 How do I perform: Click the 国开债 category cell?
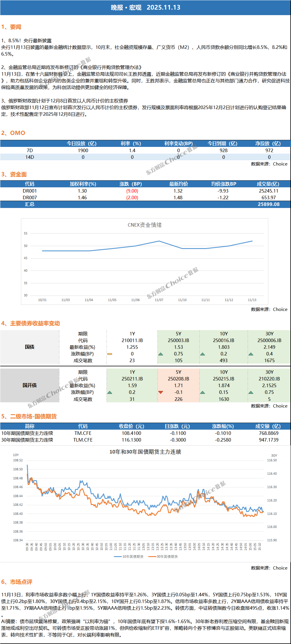click(x=30, y=385)
